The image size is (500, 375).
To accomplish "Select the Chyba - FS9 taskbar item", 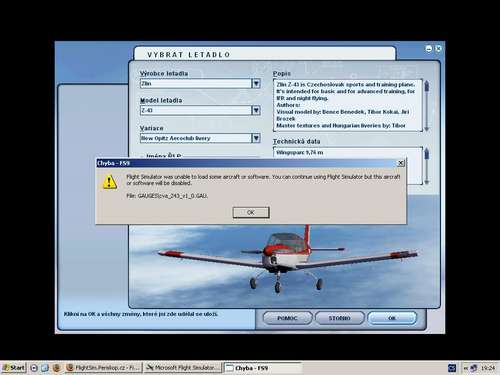I will tap(263, 368).
